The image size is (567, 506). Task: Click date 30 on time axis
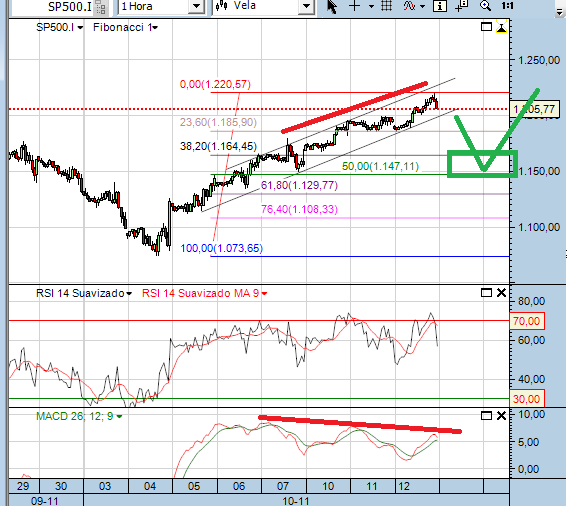coord(61,486)
